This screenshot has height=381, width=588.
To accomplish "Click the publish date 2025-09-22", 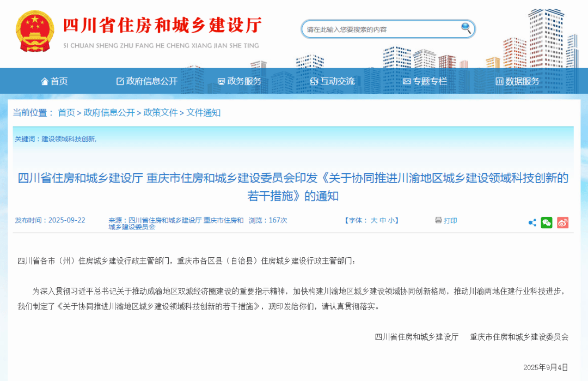I will click(67, 220).
